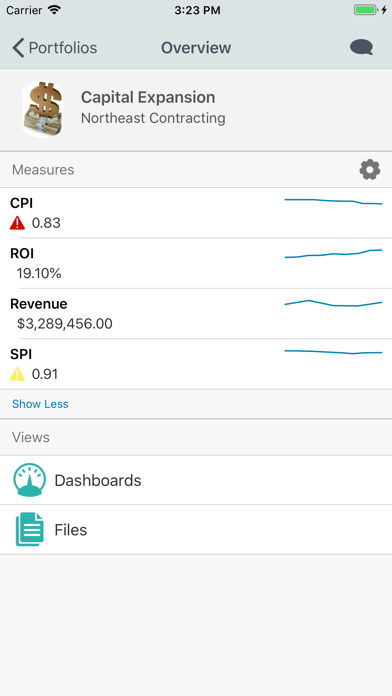Tap the Files document icon
Screen dimensions: 392x696
(30, 529)
